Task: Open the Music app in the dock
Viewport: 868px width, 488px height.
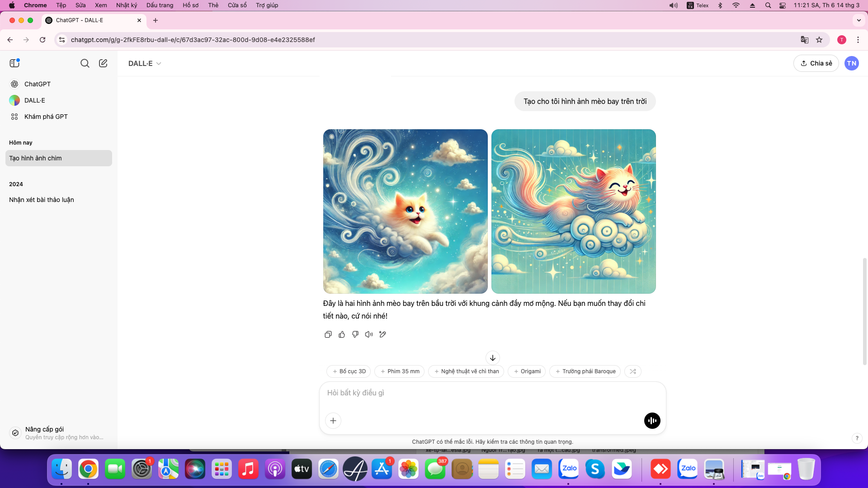Action: pos(248,469)
